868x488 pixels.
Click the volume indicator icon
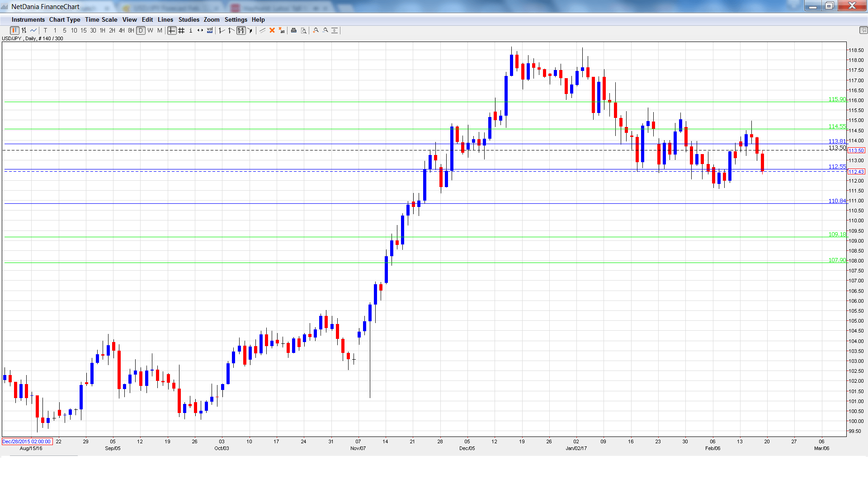point(210,30)
